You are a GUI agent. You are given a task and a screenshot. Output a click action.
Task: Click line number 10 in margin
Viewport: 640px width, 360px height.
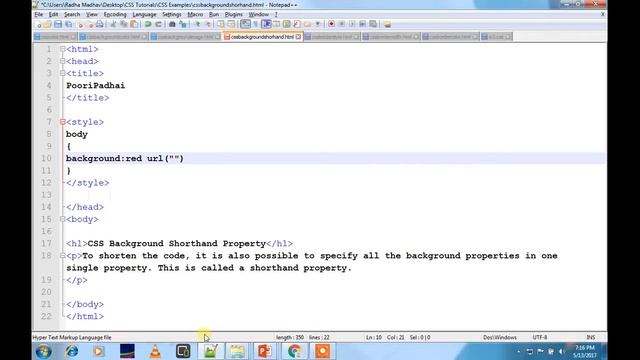point(47,158)
